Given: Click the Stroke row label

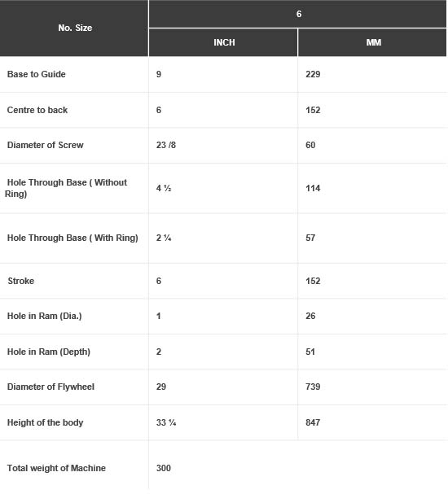Looking at the screenshot, I should pos(21,281).
